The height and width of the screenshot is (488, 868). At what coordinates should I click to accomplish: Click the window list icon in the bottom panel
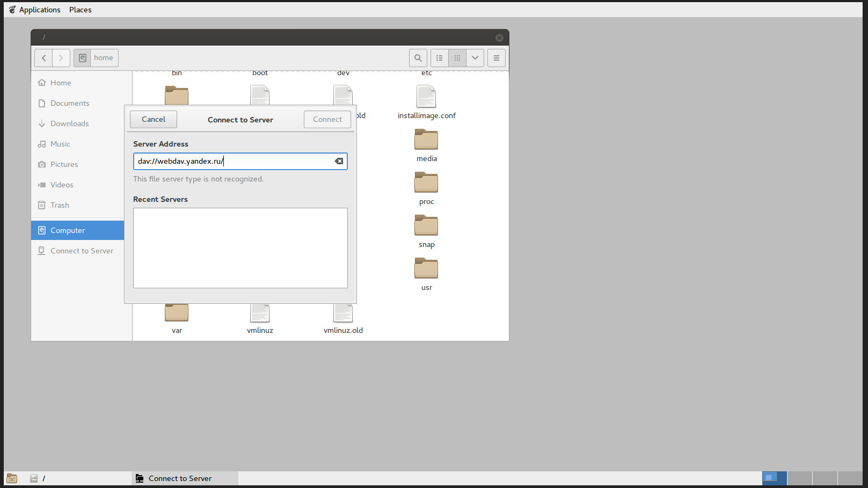click(x=12, y=478)
